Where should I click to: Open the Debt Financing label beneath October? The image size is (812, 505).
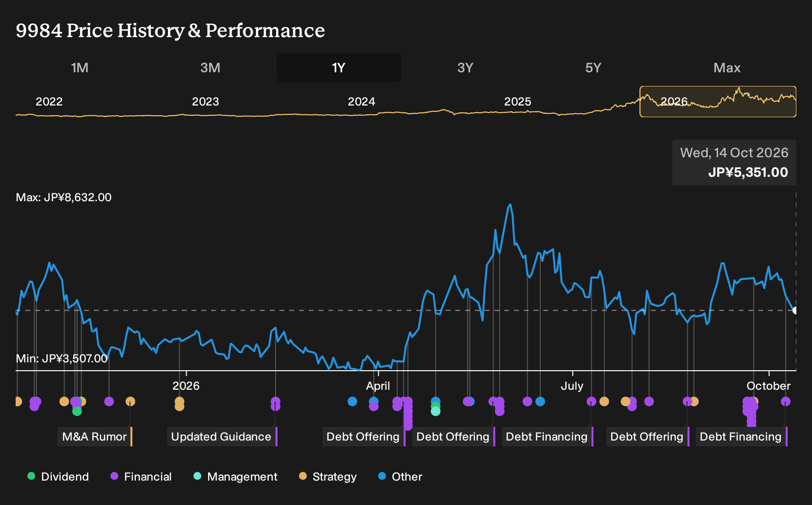click(742, 437)
